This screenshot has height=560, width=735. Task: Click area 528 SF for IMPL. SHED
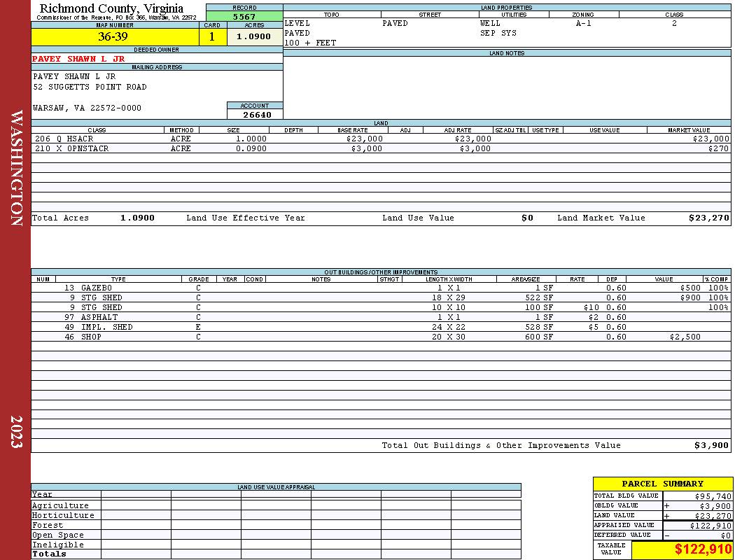coord(539,327)
